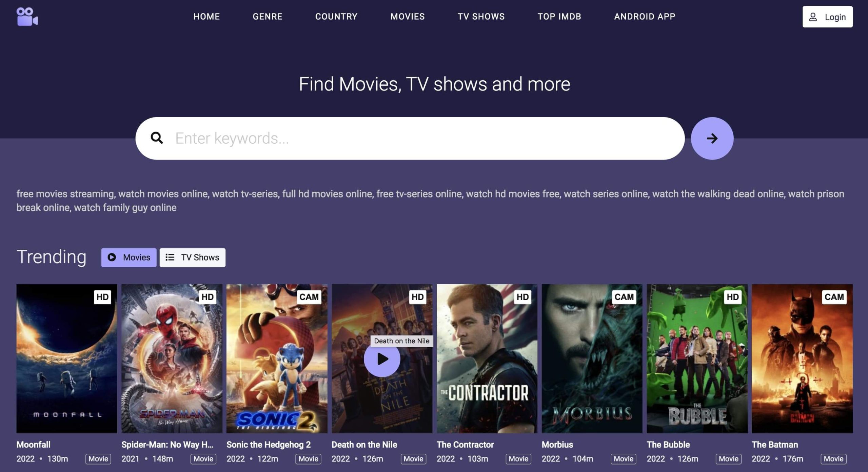This screenshot has width=868, height=472.
Task: Click the magnifying glass search icon
Action: pyautogui.click(x=157, y=138)
